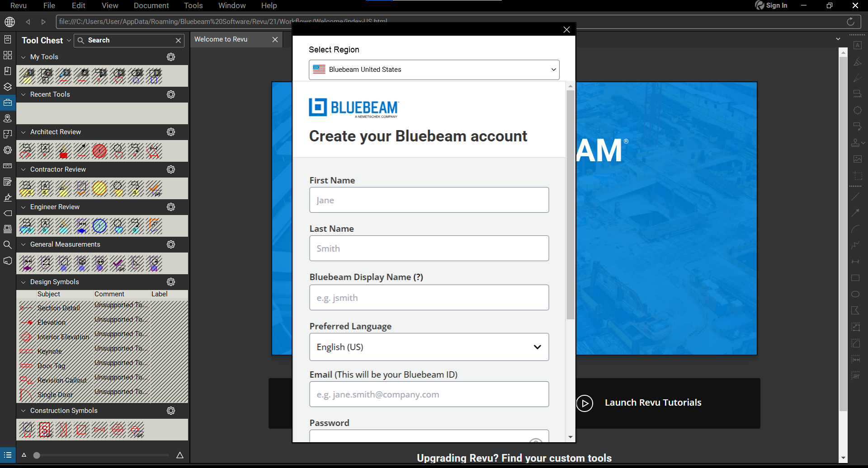Adjust the tool chest icon size slider

pos(37,455)
